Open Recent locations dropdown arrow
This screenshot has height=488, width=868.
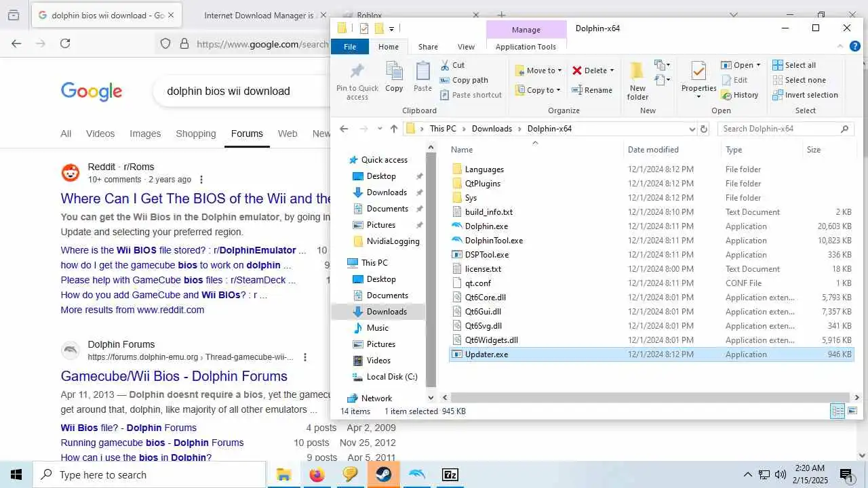point(379,129)
